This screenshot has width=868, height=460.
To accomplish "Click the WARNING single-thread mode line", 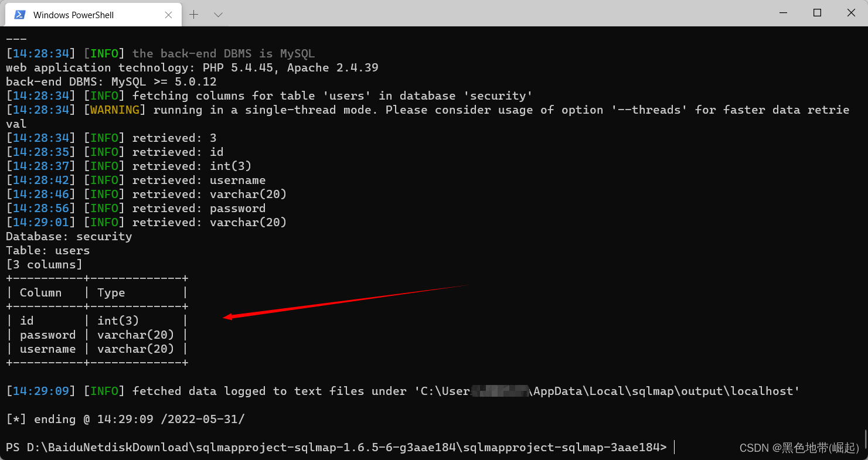I will pos(410,110).
